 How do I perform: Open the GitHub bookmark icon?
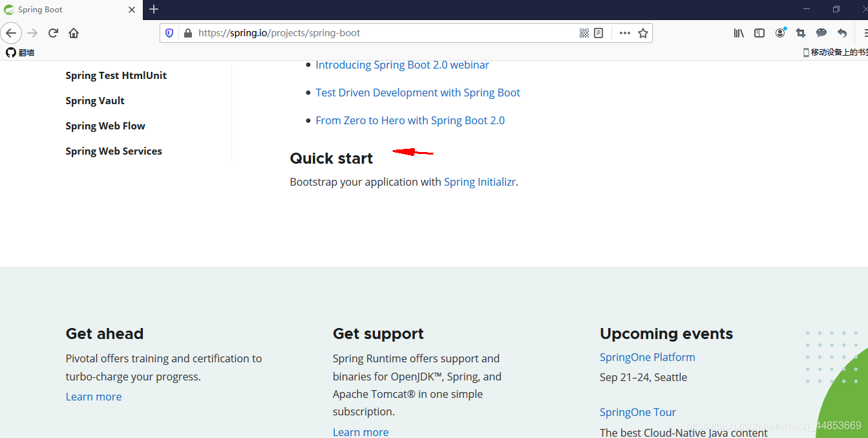click(20, 52)
